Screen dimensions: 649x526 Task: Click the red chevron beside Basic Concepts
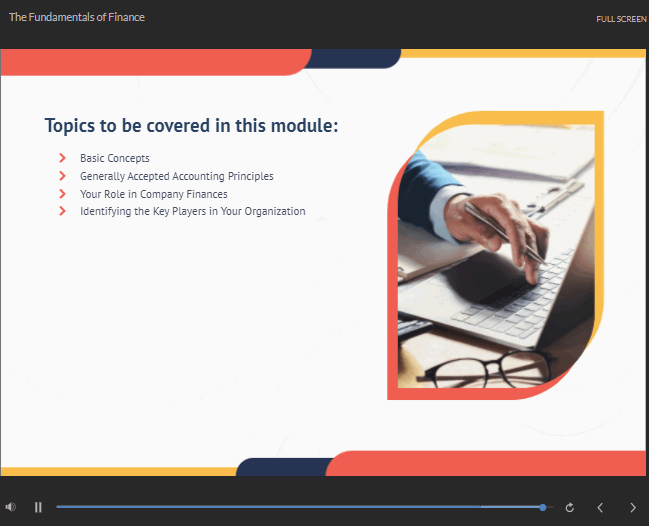point(62,158)
